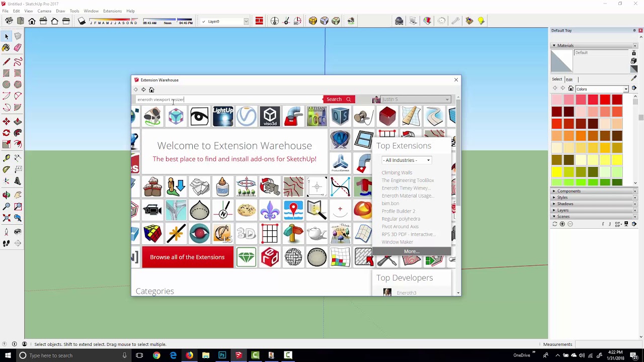The height and width of the screenshot is (362, 644).
Task: Click the yellow light bulb toolbar icon
Action: (481, 21)
